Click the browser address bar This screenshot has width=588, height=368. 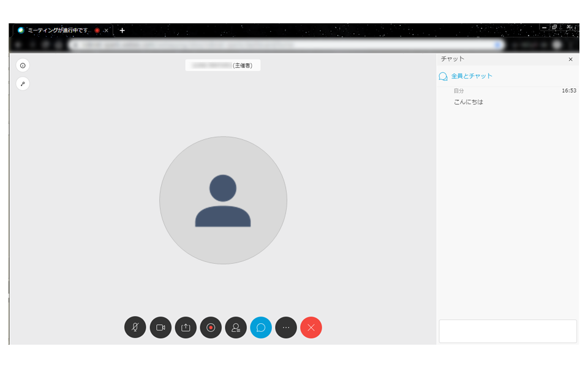[286, 45]
